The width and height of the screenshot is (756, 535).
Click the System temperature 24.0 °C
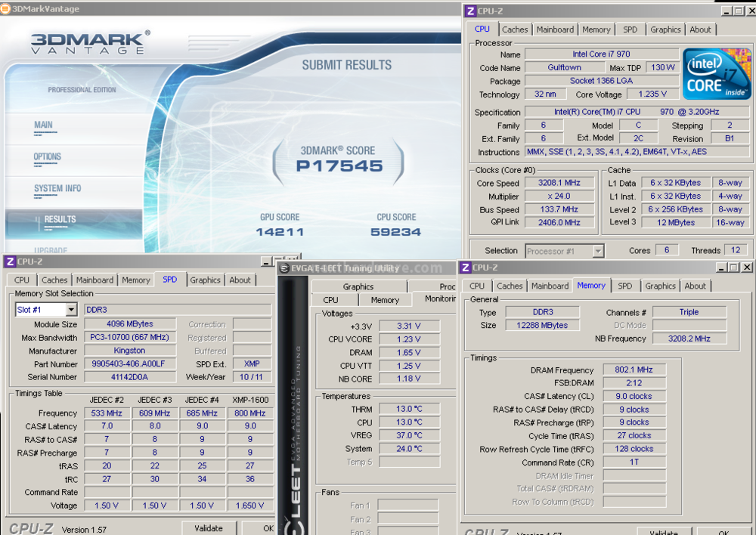pyautogui.click(x=409, y=448)
